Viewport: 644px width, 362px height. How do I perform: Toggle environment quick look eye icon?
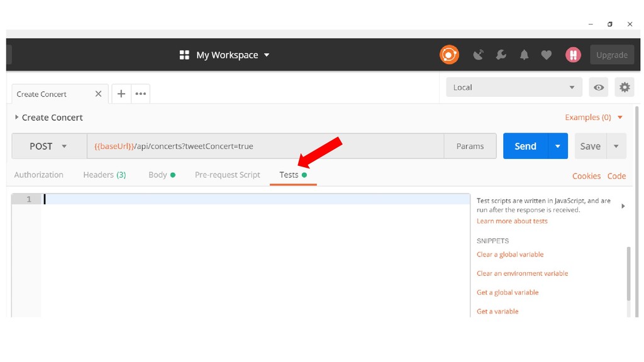599,87
